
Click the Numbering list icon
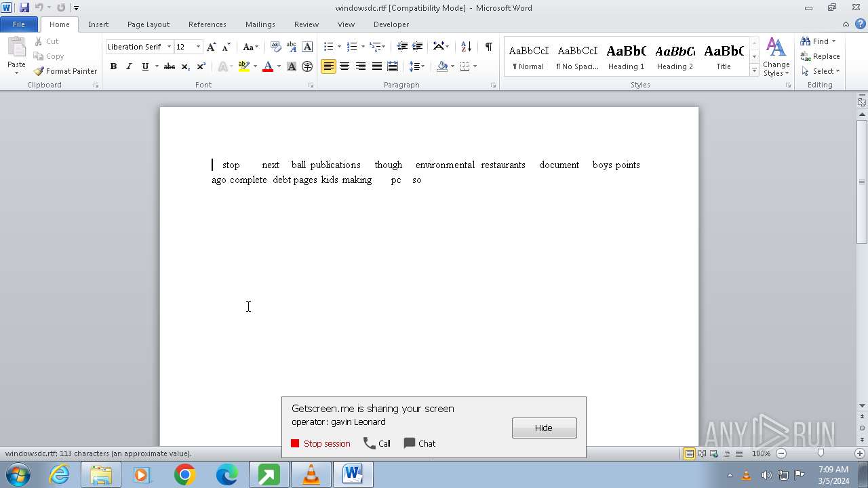(351, 47)
